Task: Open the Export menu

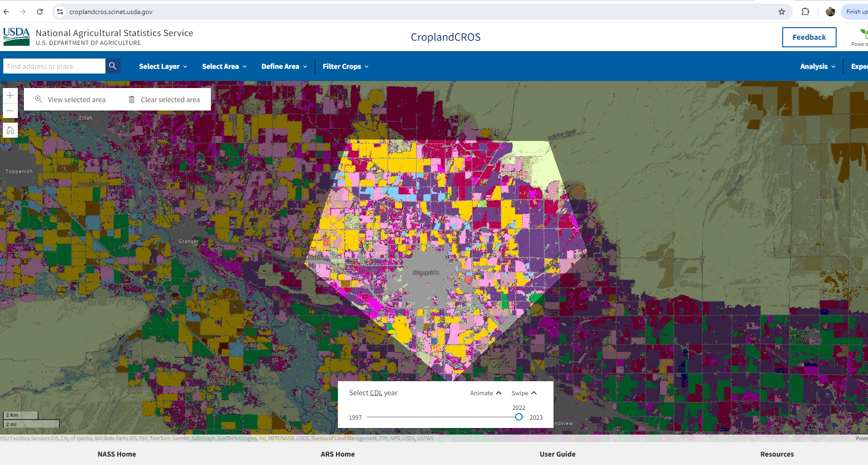Action: tap(859, 66)
